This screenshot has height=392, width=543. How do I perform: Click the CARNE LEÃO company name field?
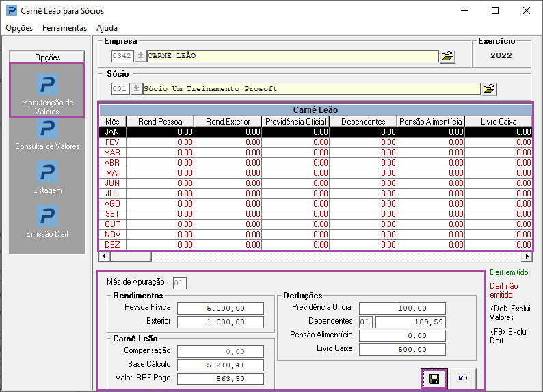click(293, 55)
